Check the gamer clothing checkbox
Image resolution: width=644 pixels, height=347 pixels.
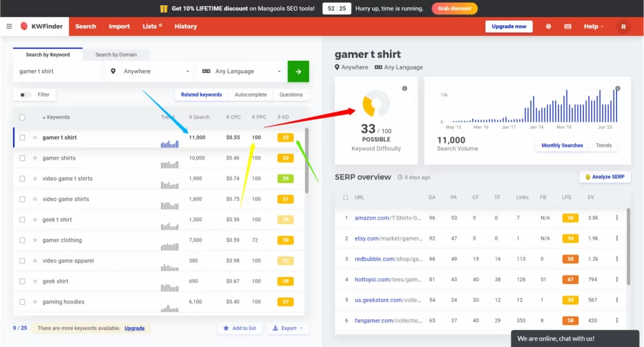pyautogui.click(x=22, y=241)
